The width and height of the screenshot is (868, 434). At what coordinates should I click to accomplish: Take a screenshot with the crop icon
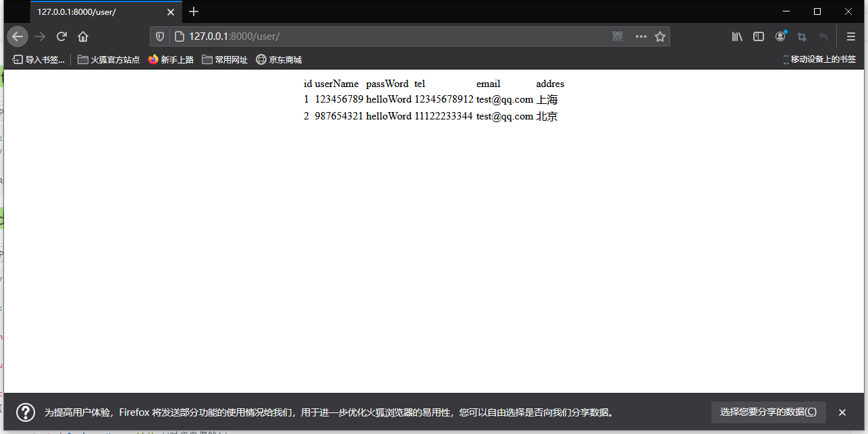tap(802, 36)
